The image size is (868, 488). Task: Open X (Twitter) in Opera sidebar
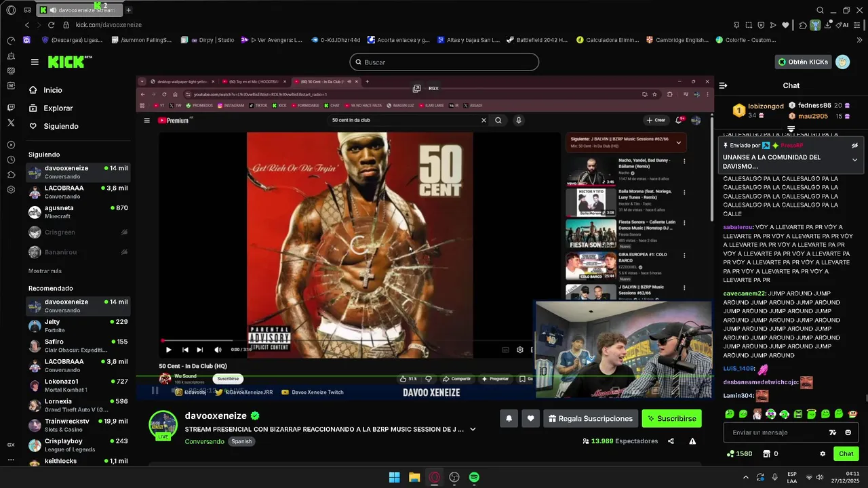point(11,123)
